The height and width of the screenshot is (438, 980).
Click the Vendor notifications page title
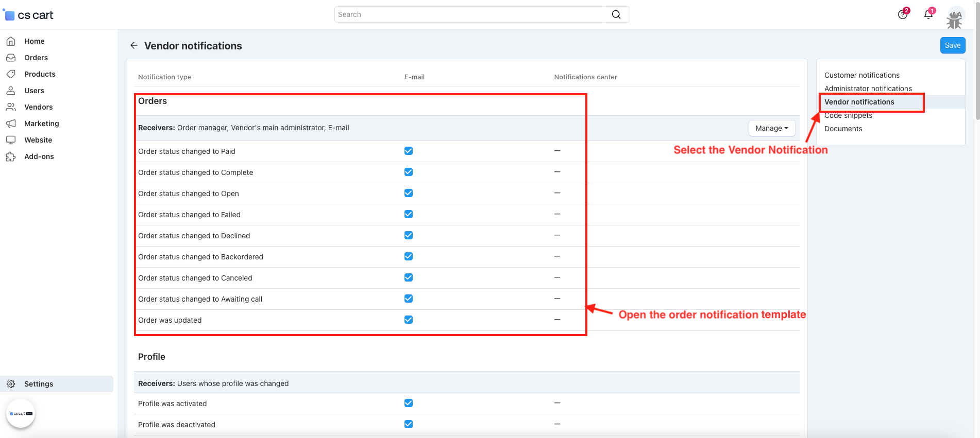[193, 46]
